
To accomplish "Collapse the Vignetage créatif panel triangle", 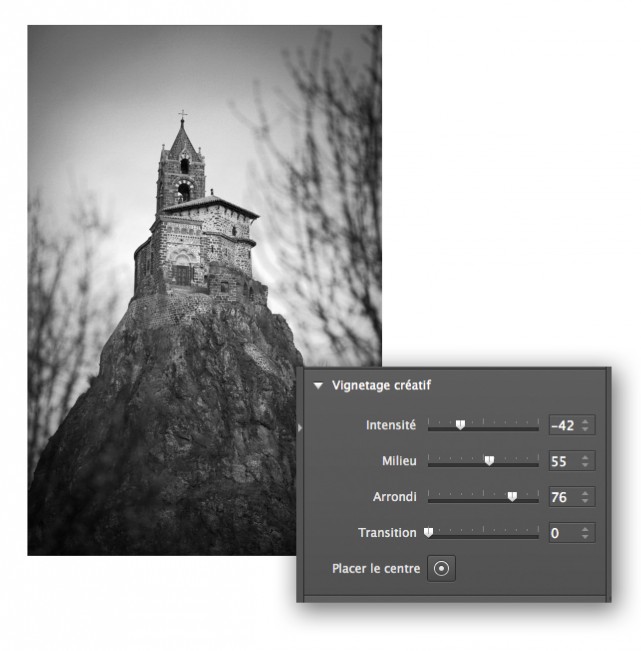I will tap(318, 386).
